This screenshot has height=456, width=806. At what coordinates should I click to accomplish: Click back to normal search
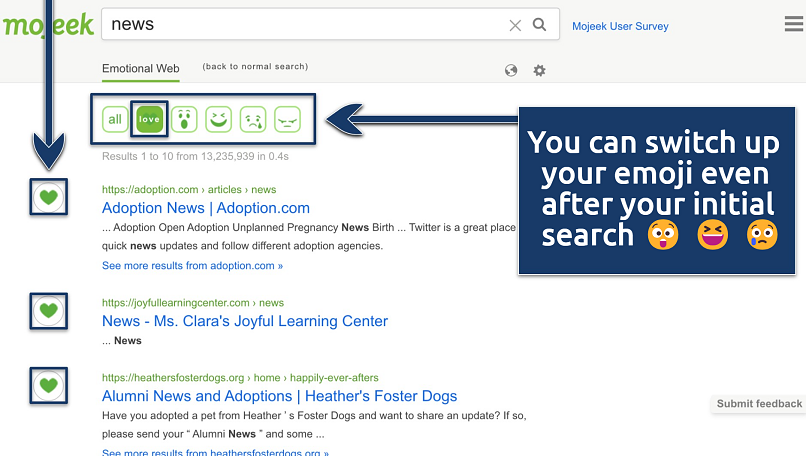pyautogui.click(x=255, y=67)
